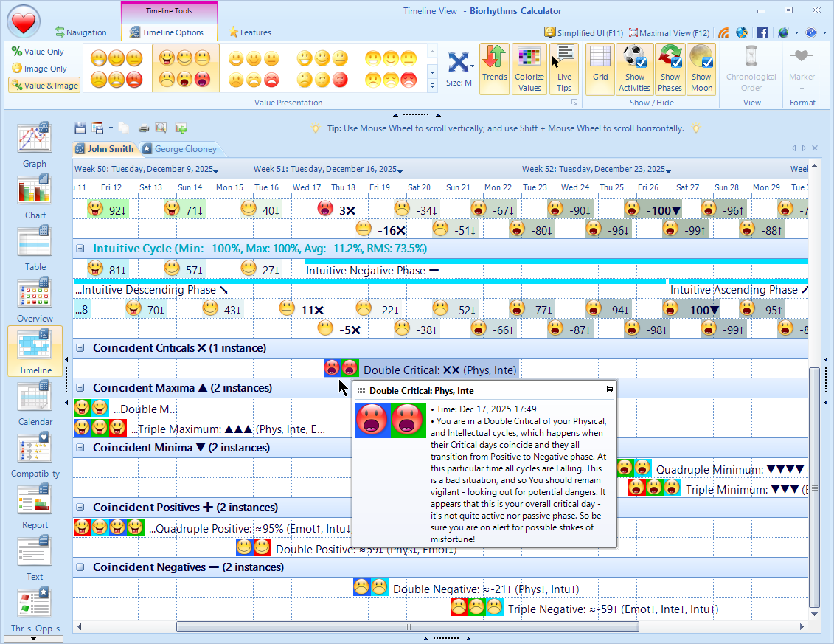The height and width of the screenshot is (644, 834).
Task: Click Maximal View (F12) button
Action: click(669, 32)
